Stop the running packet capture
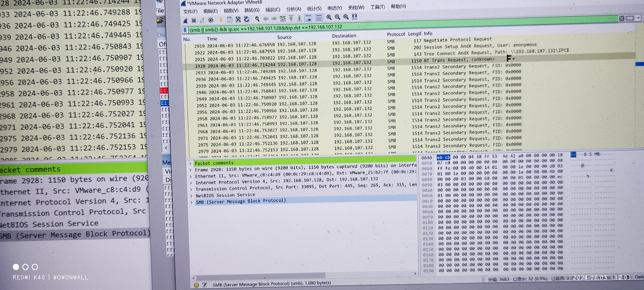The height and width of the screenshot is (290, 644). click(x=194, y=20)
